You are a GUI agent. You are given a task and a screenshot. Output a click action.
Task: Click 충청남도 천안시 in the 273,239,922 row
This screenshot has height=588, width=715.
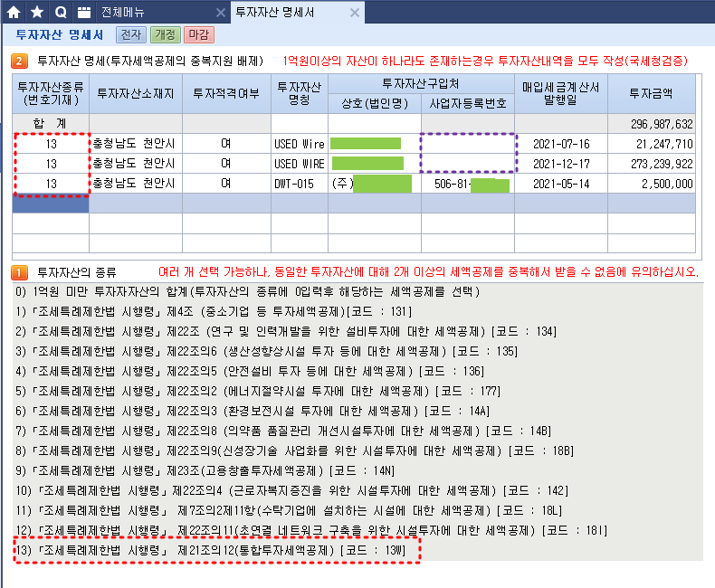point(134,163)
